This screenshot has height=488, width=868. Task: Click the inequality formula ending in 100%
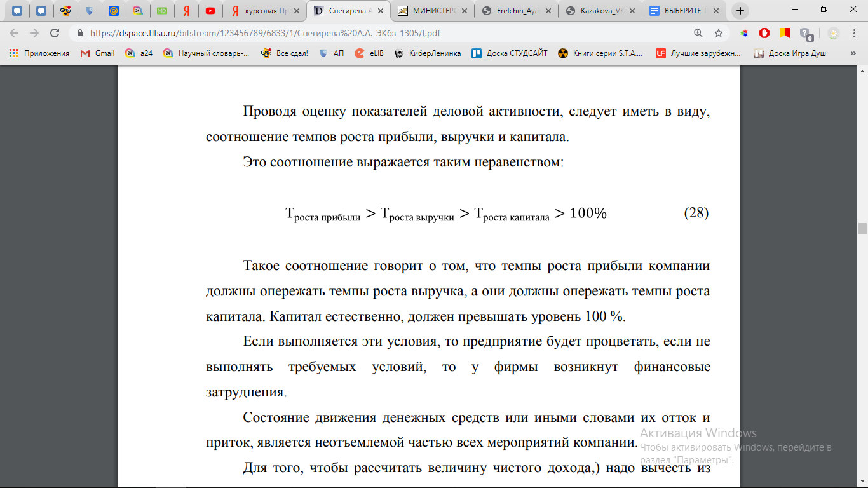point(446,214)
